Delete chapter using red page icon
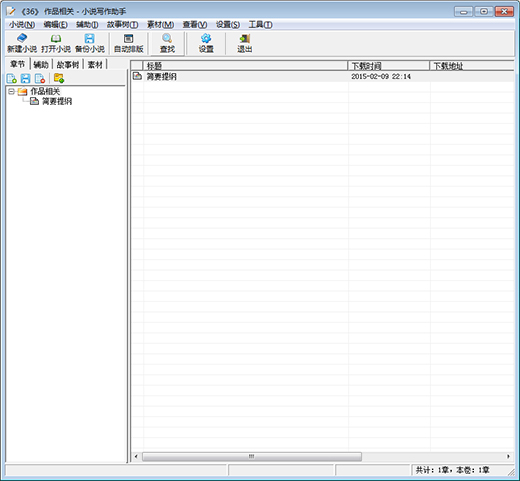This screenshot has height=481, width=520. point(40,78)
